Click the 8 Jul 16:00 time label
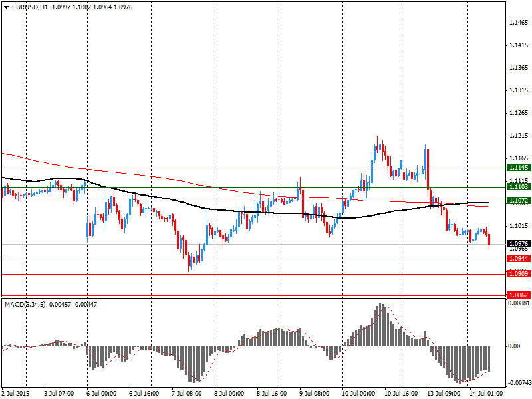The width and height of the screenshot is (532, 399). [x=272, y=394]
